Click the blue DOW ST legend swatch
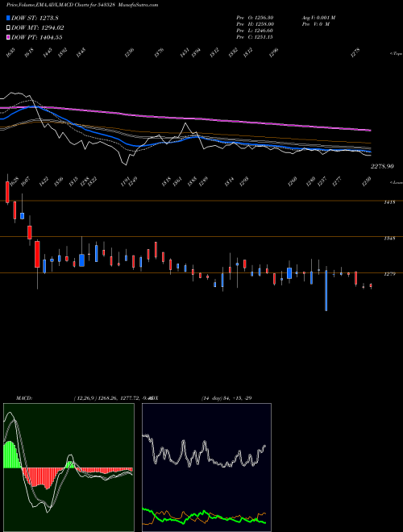The image size is (403, 532). tap(8, 18)
